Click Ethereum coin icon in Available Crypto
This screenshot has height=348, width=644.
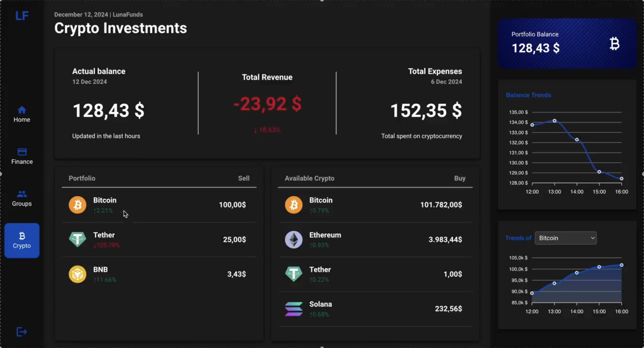point(294,239)
